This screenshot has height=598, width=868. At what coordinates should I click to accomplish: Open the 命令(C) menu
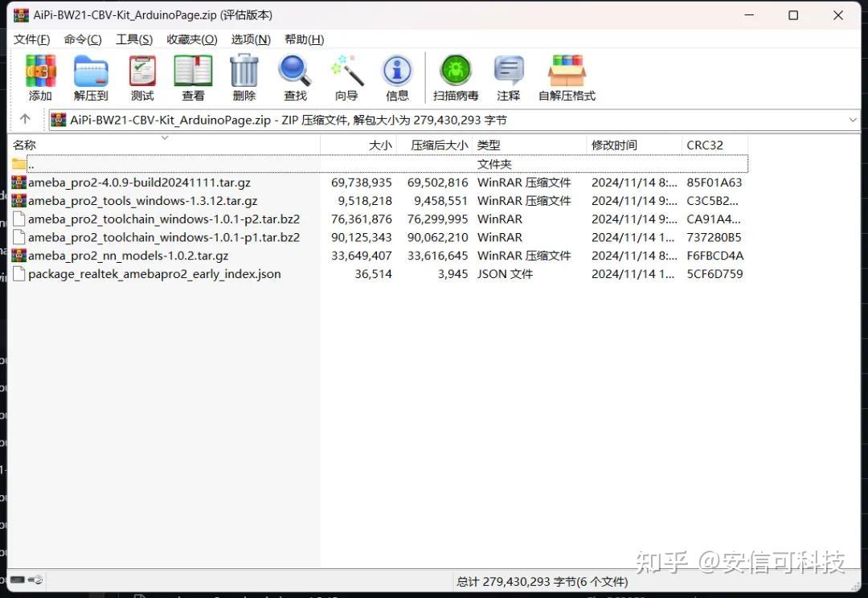pos(83,39)
